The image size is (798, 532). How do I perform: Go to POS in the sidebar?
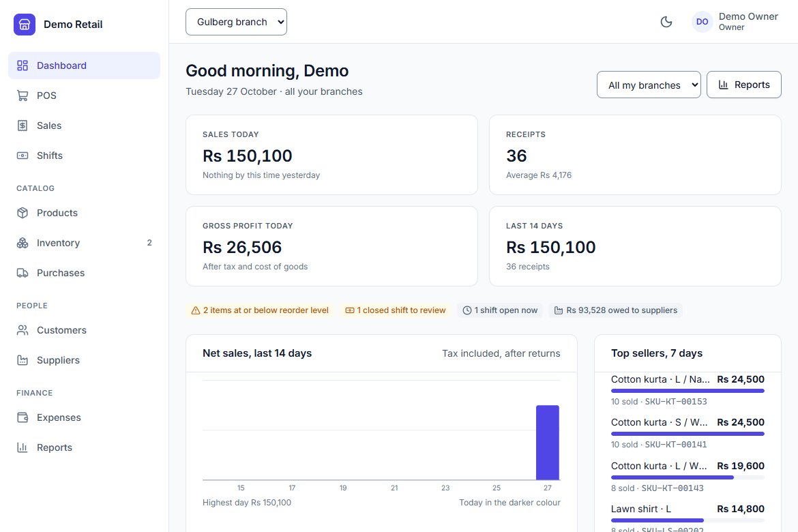click(84, 95)
